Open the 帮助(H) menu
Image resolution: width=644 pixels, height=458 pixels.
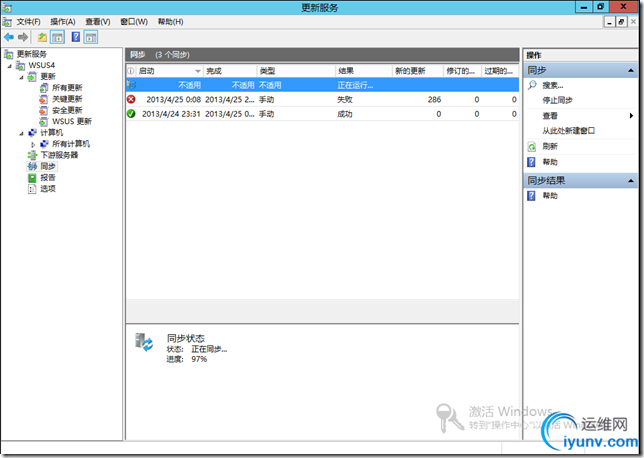170,22
